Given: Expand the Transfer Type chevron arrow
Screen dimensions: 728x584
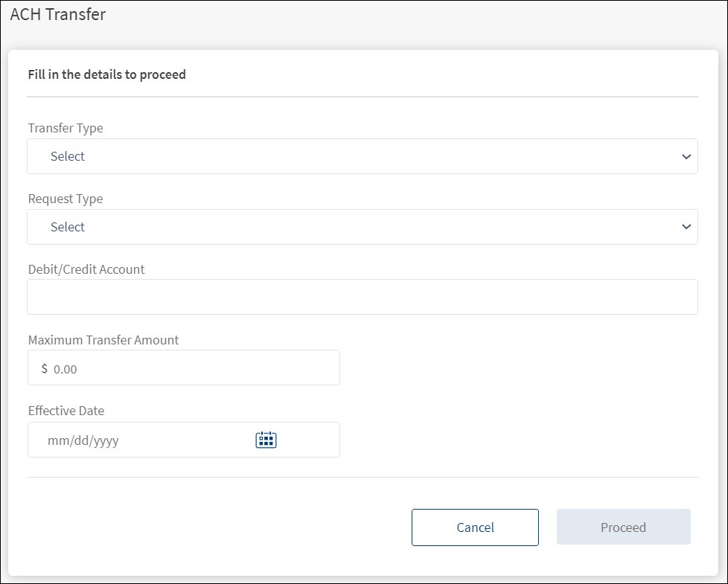Looking at the screenshot, I should 686,156.
